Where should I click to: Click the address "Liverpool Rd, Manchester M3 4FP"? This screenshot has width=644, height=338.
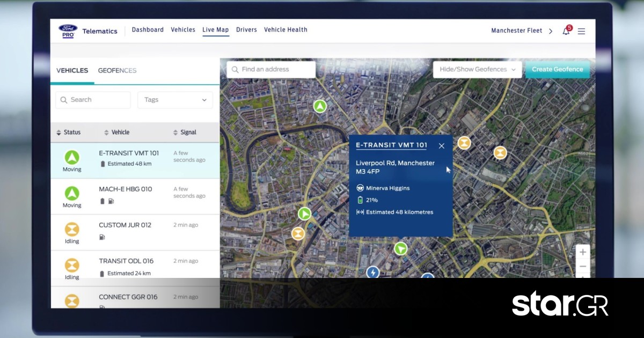click(x=396, y=167)
